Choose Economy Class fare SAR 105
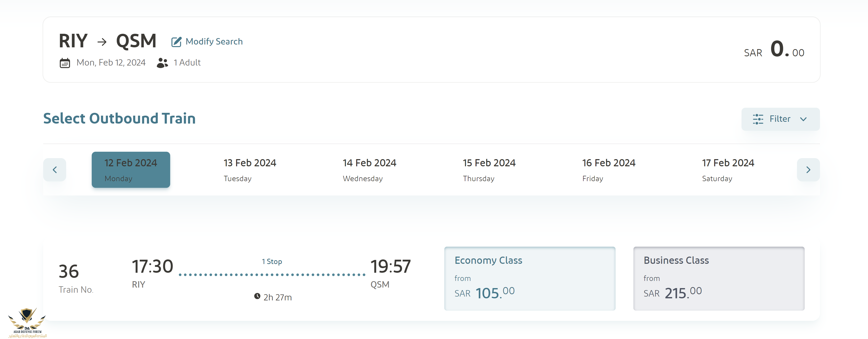The width and height of the screenshot is (868, 339). [x=529, y=278]
